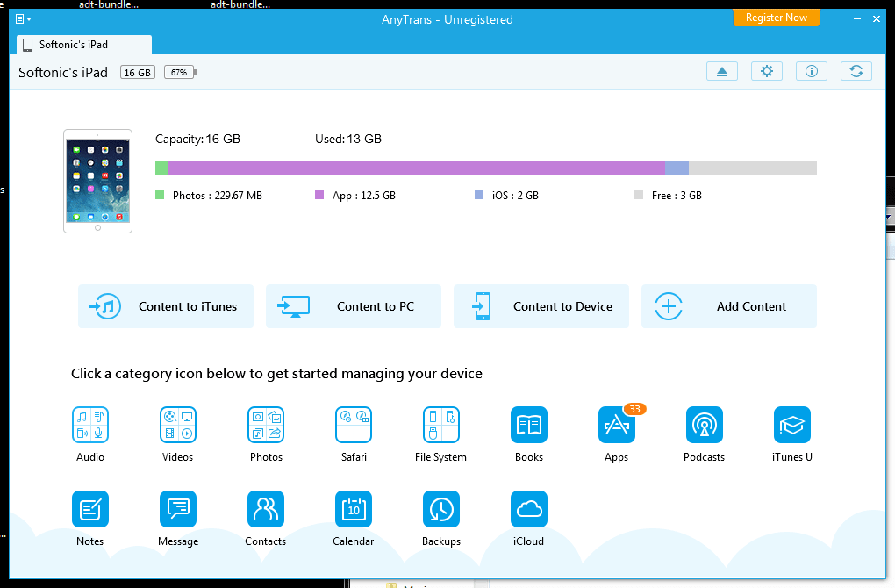The image size is (895, 588).
Task: Browse the File System icon
Action: (x=440, y=425)
